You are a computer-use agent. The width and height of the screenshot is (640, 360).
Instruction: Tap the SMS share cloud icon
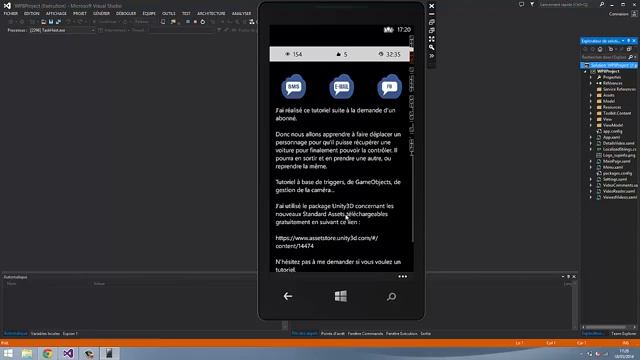tap(293, 87)
